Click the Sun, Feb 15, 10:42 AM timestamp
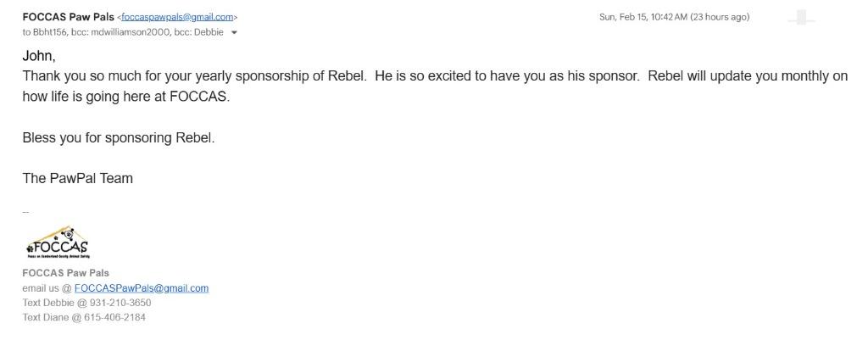The height and width of the screenshot is (340, 868). tap(643, 17)
